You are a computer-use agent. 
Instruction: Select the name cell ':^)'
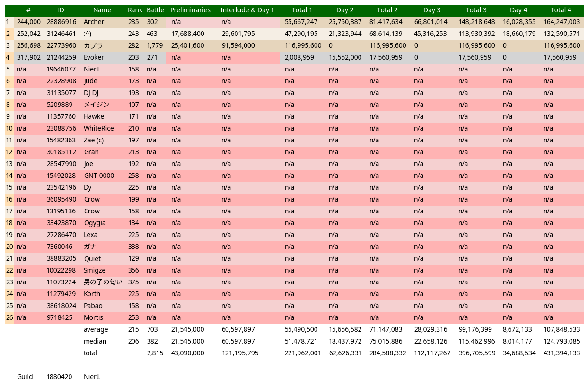point(87,34)
